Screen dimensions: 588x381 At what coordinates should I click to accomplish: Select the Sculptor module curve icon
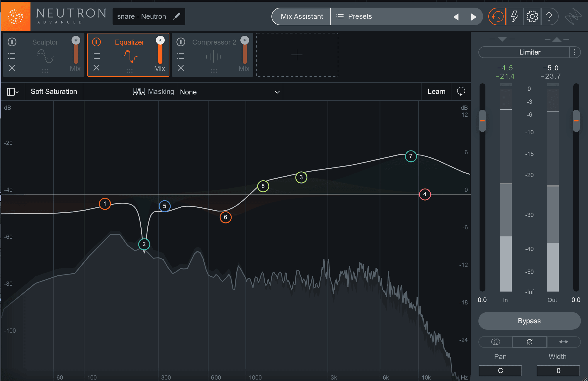point(45,56)
